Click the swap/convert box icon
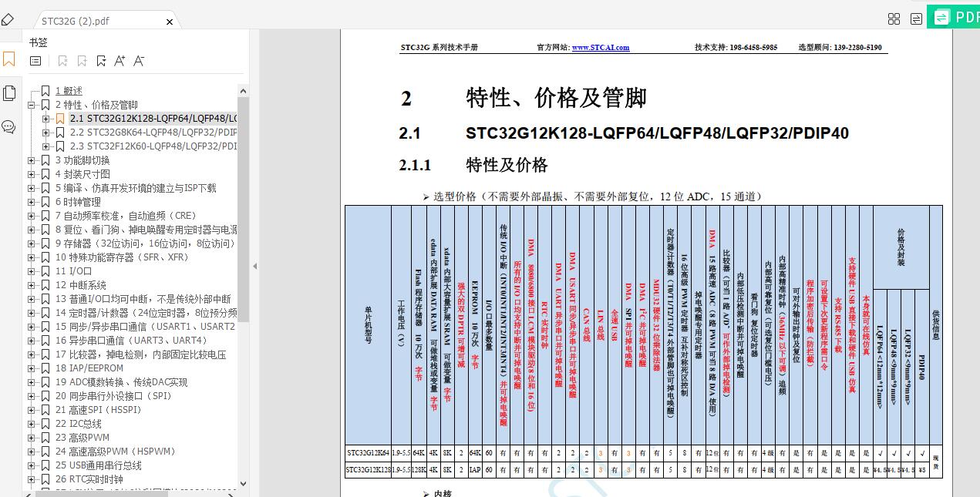The image size is (980, 497). click(x=916, y=18)
